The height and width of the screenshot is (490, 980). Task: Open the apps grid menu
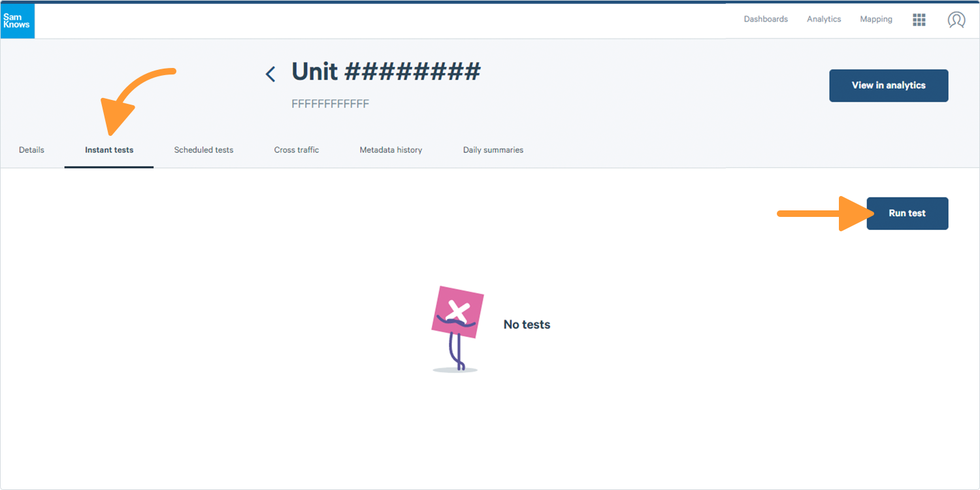pos(919,20)
